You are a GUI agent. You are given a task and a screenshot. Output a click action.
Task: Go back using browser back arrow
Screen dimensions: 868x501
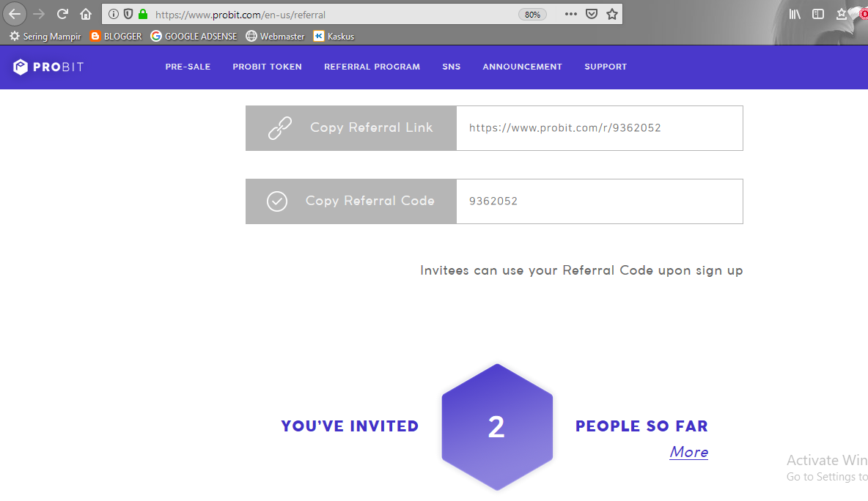pos(15,15)
